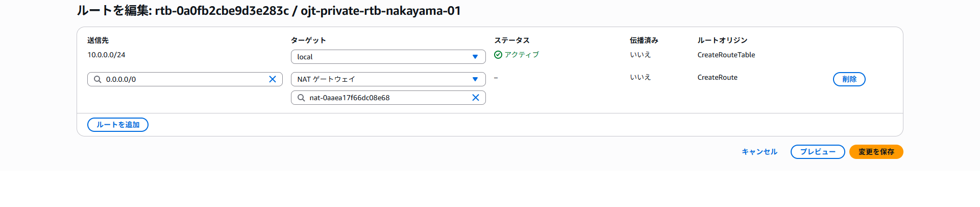Click the search icon in NAT ID field
Viewport: 980px width, 207px height.
(301, 98)
